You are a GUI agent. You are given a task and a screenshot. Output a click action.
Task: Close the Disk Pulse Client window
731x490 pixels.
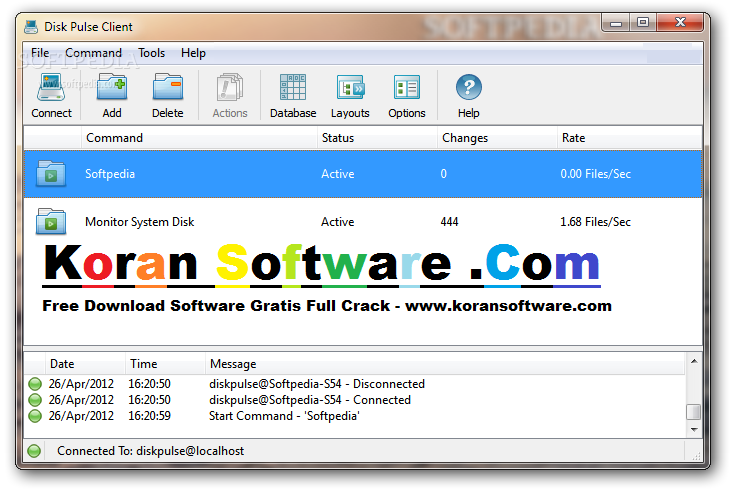click(x=680, y=22)
